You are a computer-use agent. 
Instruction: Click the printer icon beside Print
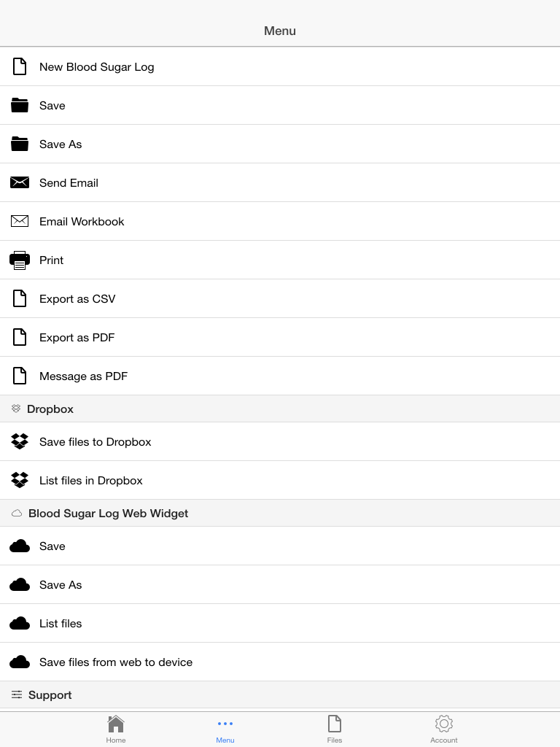click(x=20, y=260)
